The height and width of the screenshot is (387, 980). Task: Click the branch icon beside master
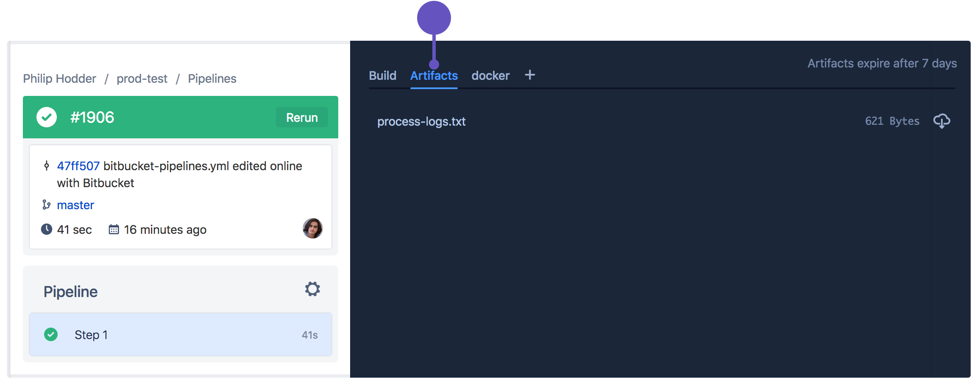[x=47, y=205]
